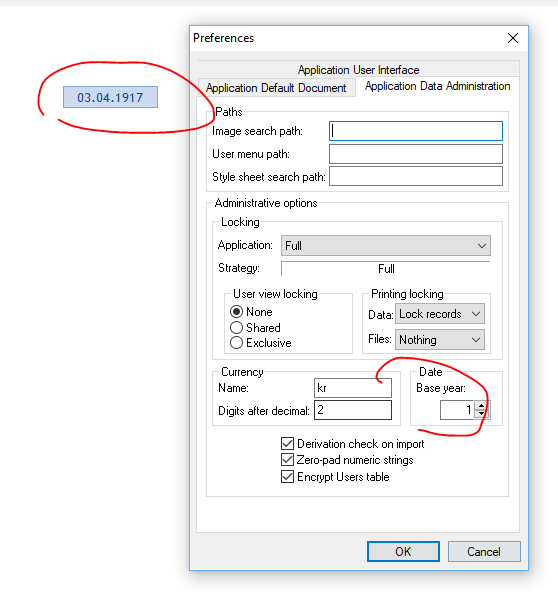
Task: Close the Preferences dialog with X
Action: pos(512,38)
